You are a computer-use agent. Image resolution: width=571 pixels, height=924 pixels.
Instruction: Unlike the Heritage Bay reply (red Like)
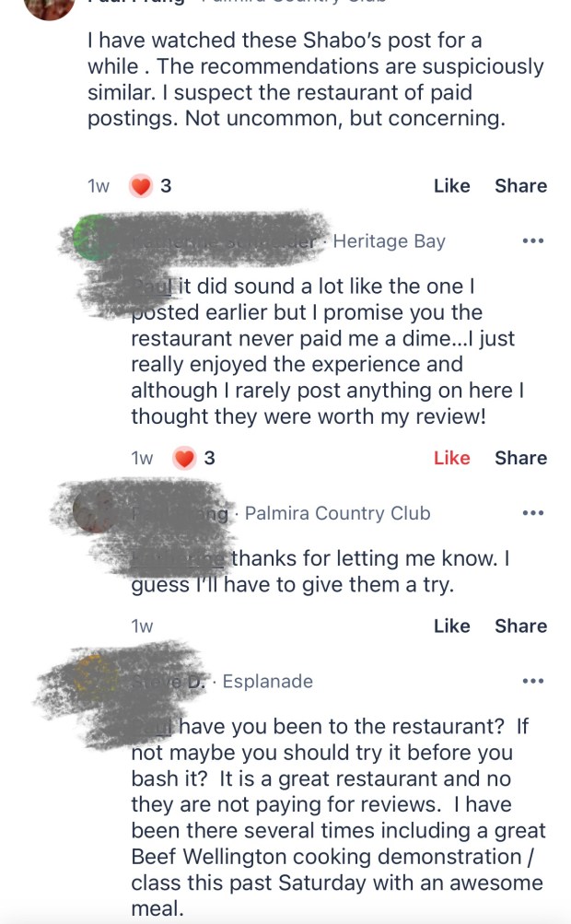[x=451, y=458]
